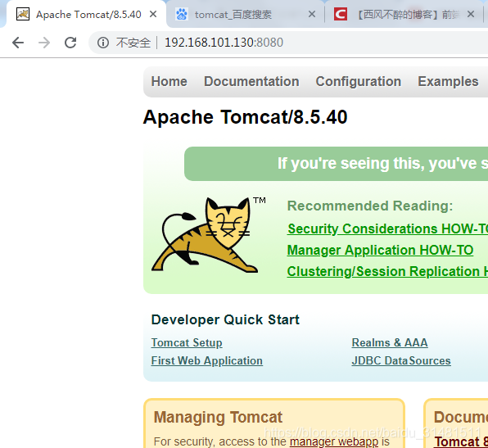Switch to the 西风不醉的博客 tab
This screenshot has height=448, width=488.
(x=404, y=14)
